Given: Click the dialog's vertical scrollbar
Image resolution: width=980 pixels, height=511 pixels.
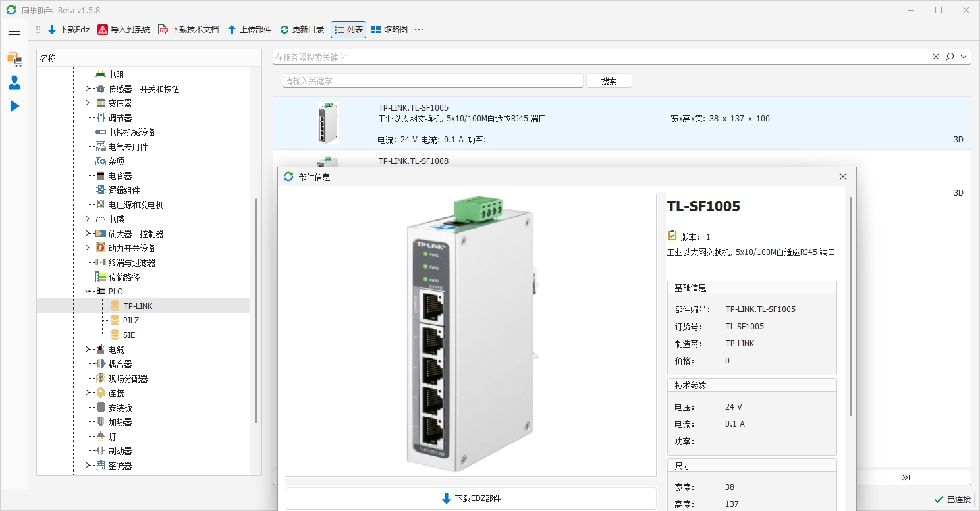Looking at the screenshot, I should click(851, 306).
